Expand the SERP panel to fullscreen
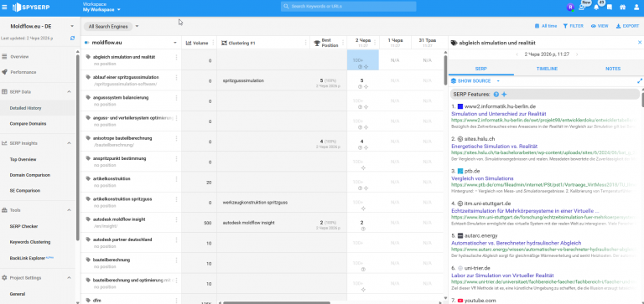This screenshot has width=644, height=304. [640, 81]
